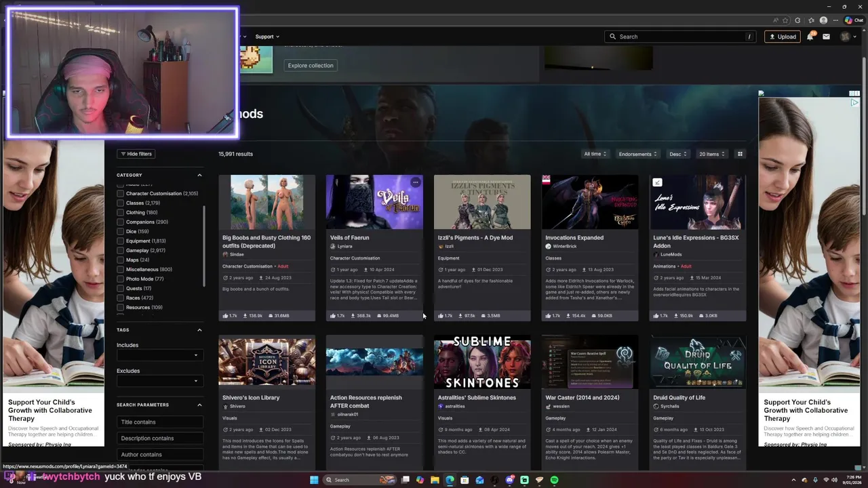
Task: Click the Microsoft Edge taskbar icon
Action: pos(450,480)
